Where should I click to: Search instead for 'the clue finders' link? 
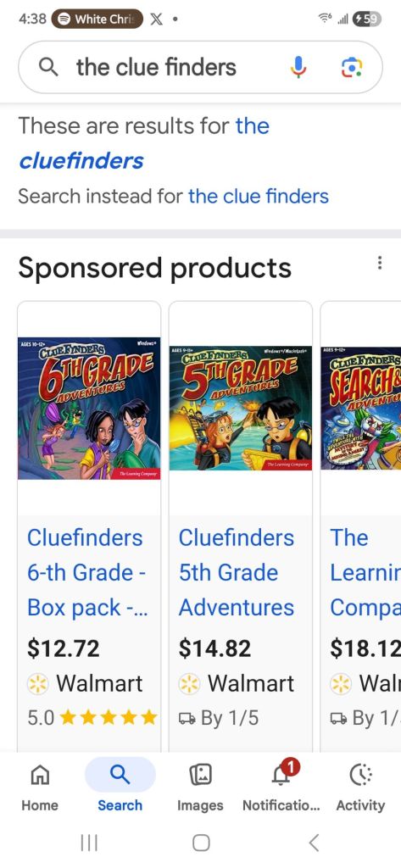pos(258,196)
